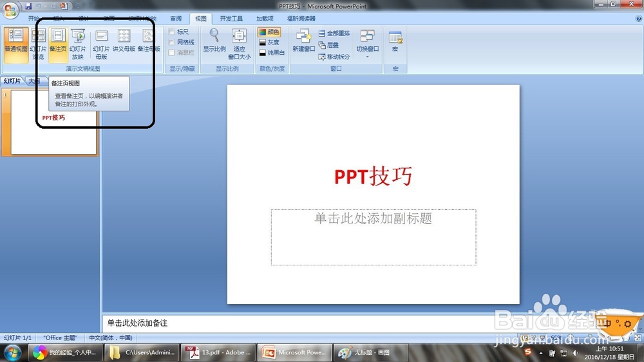Click the network tray icon
This screenshot has width=644, height=362.
pyautogui.click(x=564, y=353)
